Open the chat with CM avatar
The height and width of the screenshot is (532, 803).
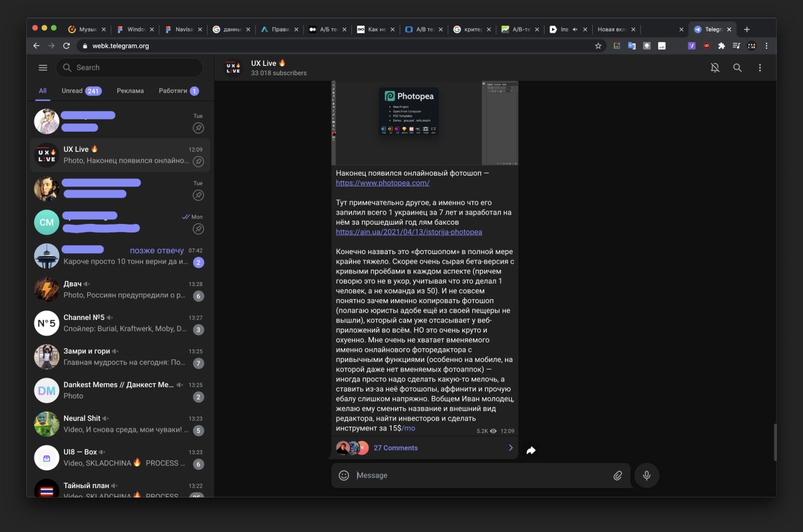120,222
